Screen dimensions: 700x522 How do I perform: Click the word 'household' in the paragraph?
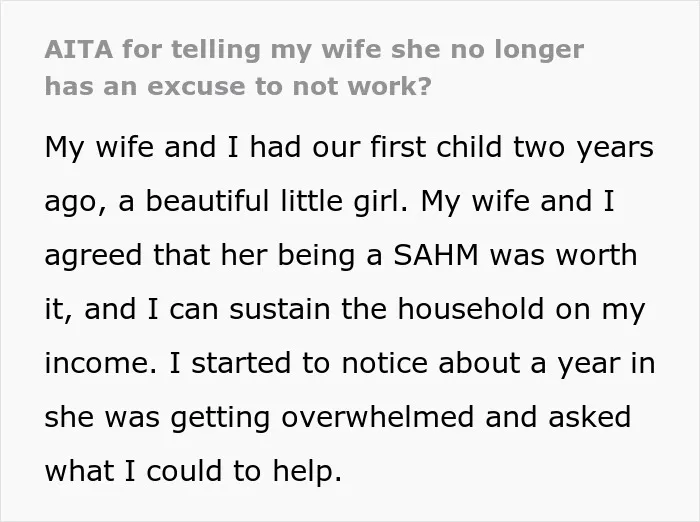tap(471, 309)
